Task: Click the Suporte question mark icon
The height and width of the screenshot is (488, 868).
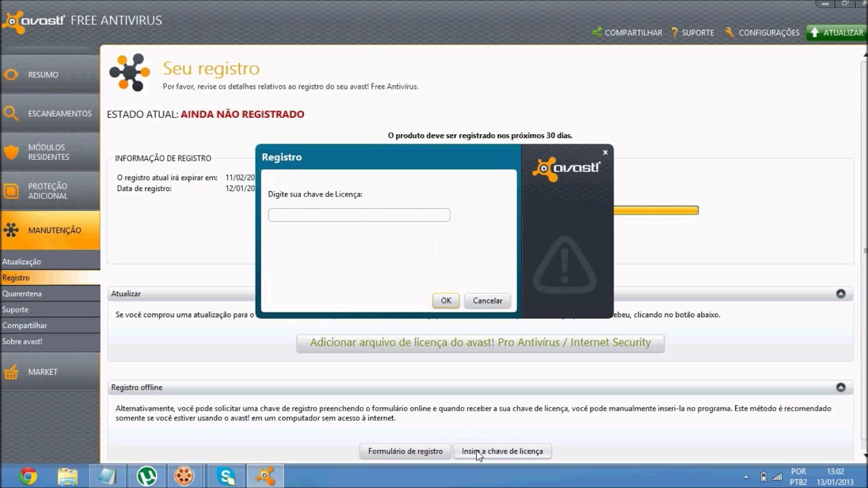Action: 675,32
